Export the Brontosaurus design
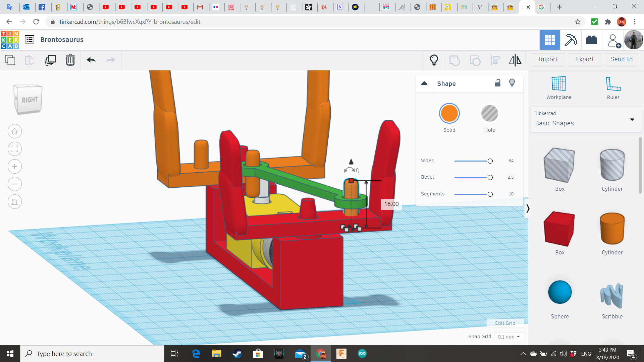Viewport: 644px width, 362px height. point(584,59)
